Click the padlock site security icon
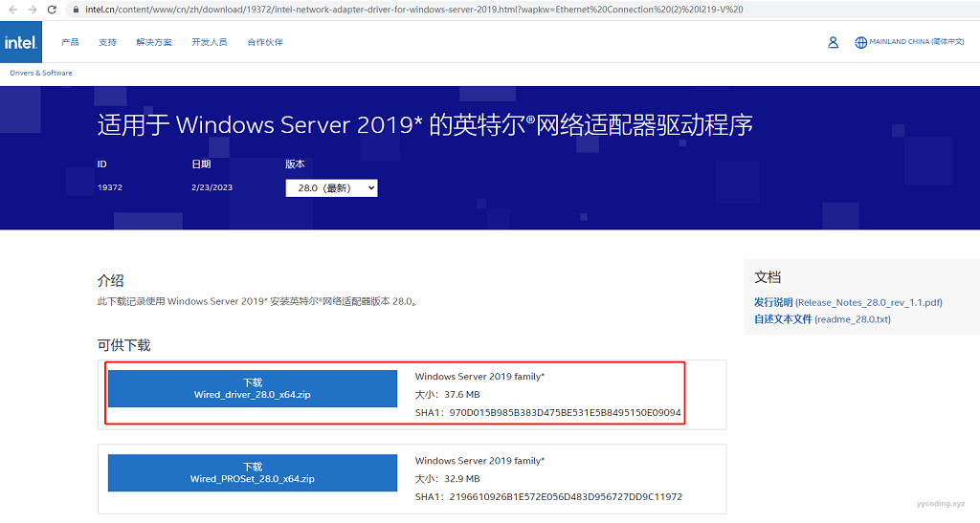This screenshot has width=980, height=523. [x=76, y=10]
